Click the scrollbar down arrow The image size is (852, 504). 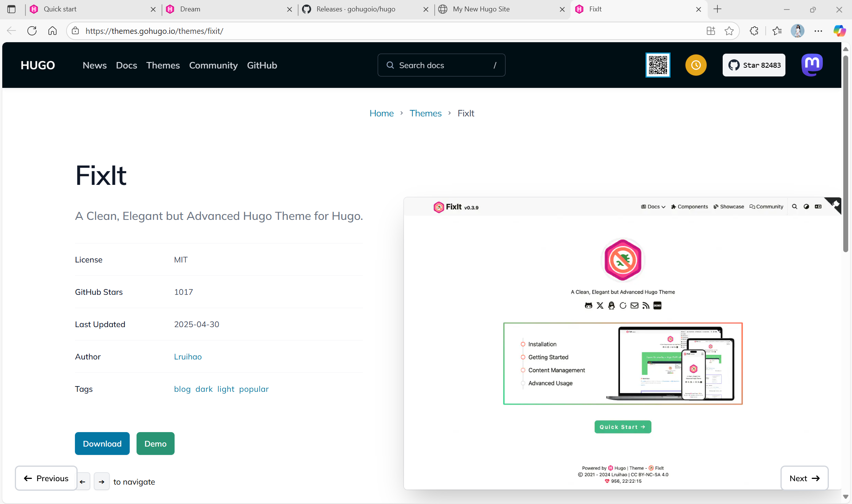coord(846,496)
